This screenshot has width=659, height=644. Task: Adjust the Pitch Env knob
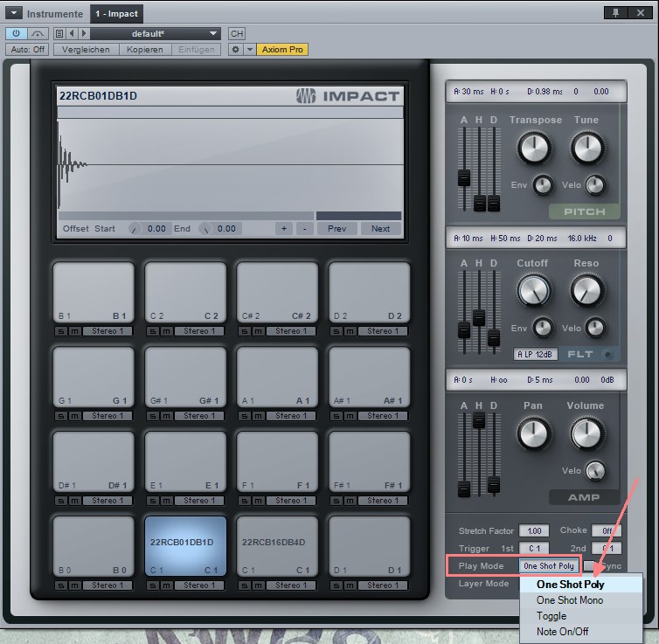coord(543,185)
